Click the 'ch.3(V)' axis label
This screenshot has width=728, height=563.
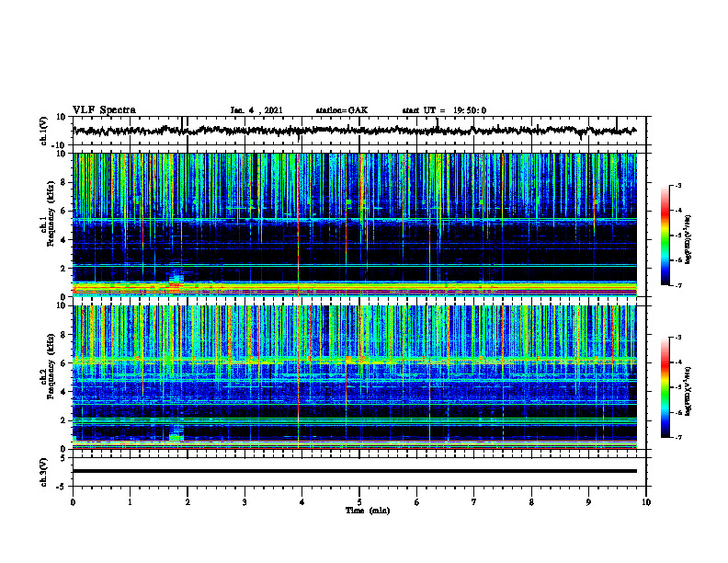tap(43, 472)
